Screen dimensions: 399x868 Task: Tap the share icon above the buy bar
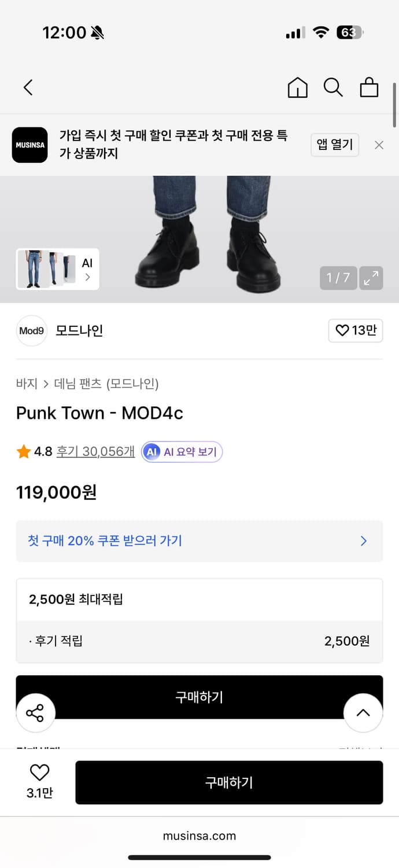click(35, 713)
